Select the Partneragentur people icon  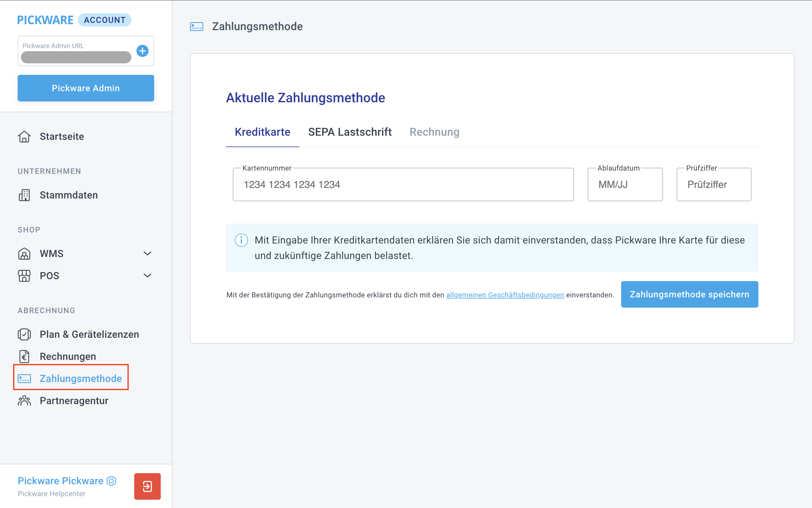pyautogui.click(x=24, y=400)
